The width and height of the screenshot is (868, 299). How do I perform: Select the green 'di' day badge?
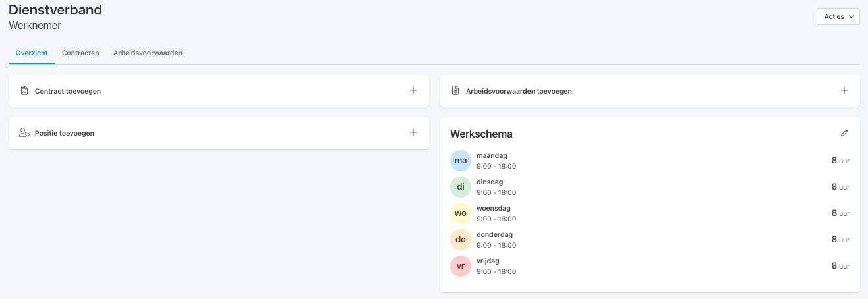coord(461,187)
